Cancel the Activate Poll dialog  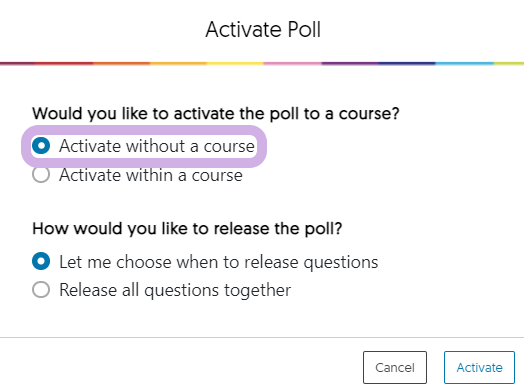pos(395,367)
